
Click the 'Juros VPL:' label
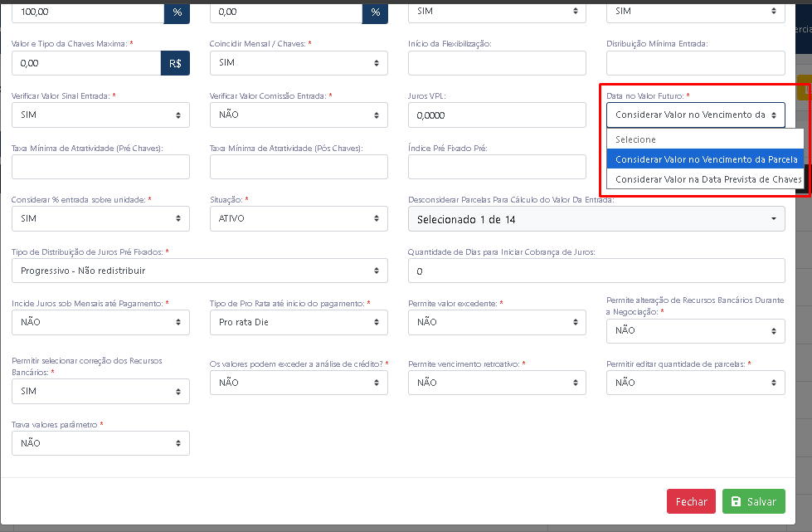tap(426, 95)
